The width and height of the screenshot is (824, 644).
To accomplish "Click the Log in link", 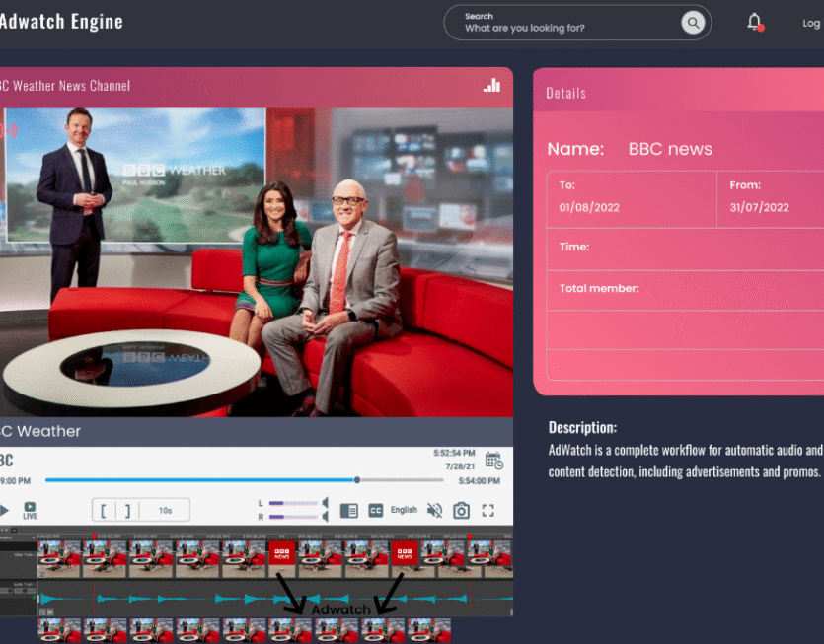I will click(x=812, y=23).
